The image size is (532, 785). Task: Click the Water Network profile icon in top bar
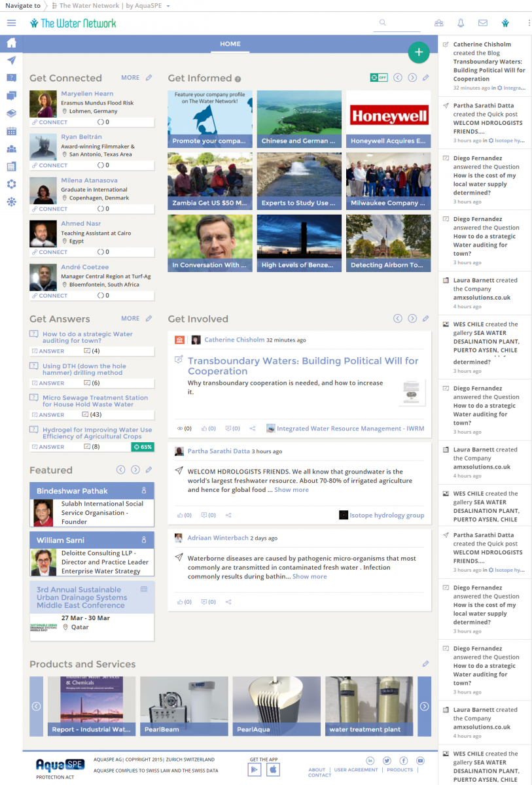[505, 23]
